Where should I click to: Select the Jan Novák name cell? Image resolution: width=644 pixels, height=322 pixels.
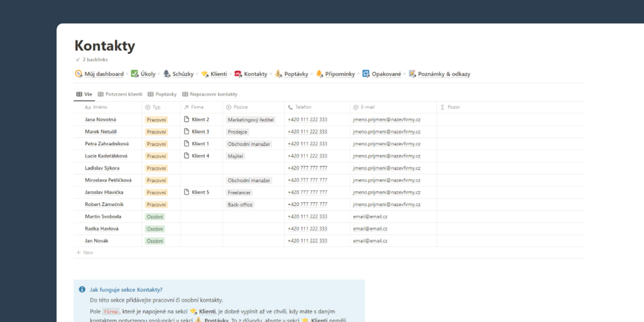pos(108,241)
